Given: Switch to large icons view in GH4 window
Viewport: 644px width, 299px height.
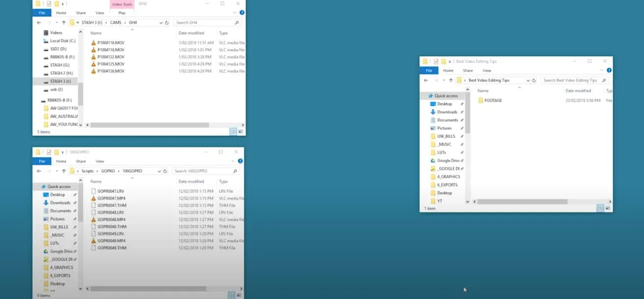Looking at the screenshot, I should click(240, 132).
